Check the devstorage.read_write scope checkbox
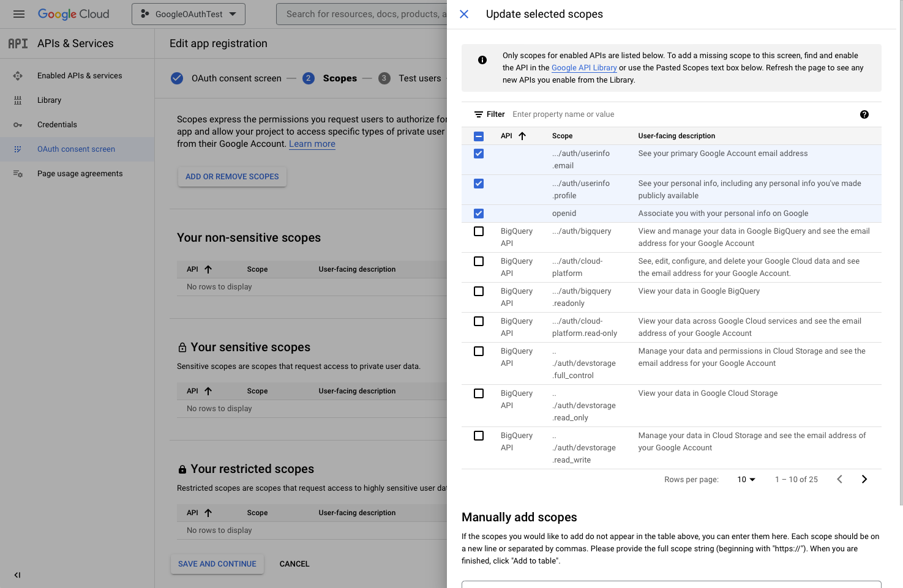 click(x=479, y=436)
